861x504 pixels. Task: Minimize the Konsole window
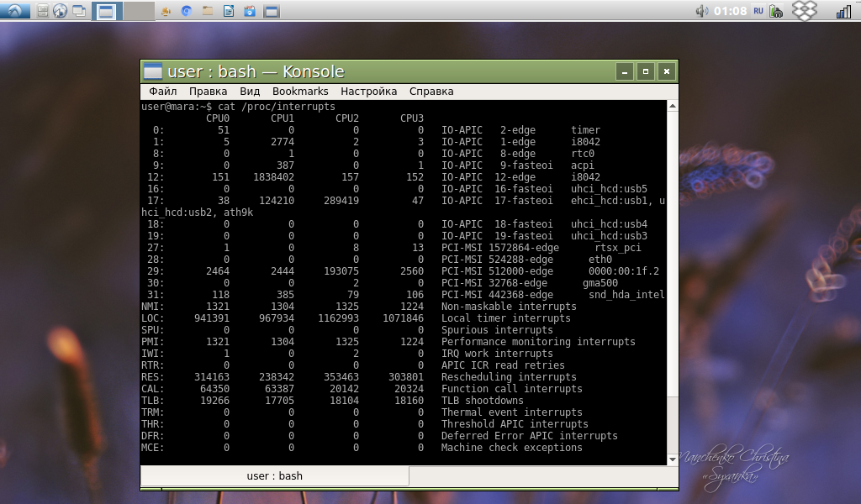(625, 71)
